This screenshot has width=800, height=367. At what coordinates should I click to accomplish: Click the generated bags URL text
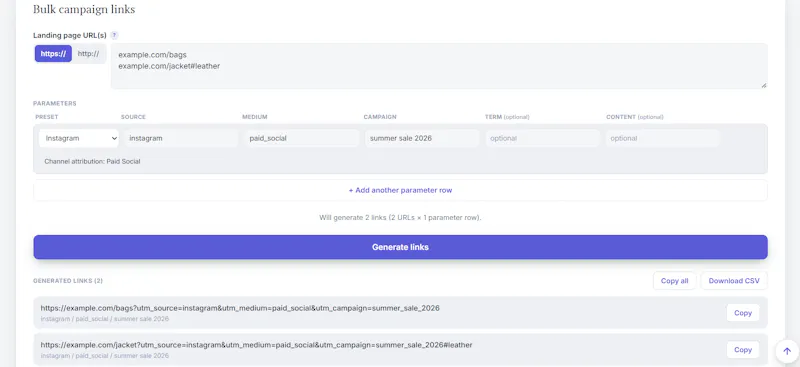240,308
